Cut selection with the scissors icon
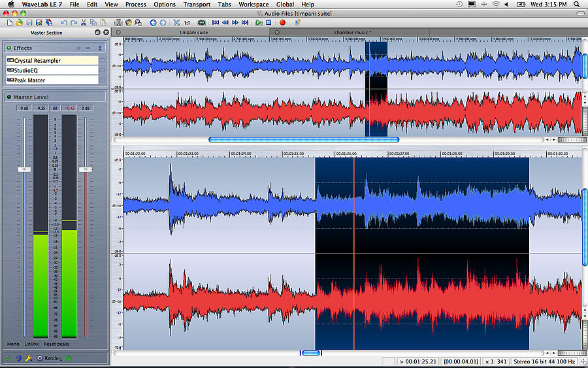The height and width of the screenshot is (368, 588). tap(84, 22)
